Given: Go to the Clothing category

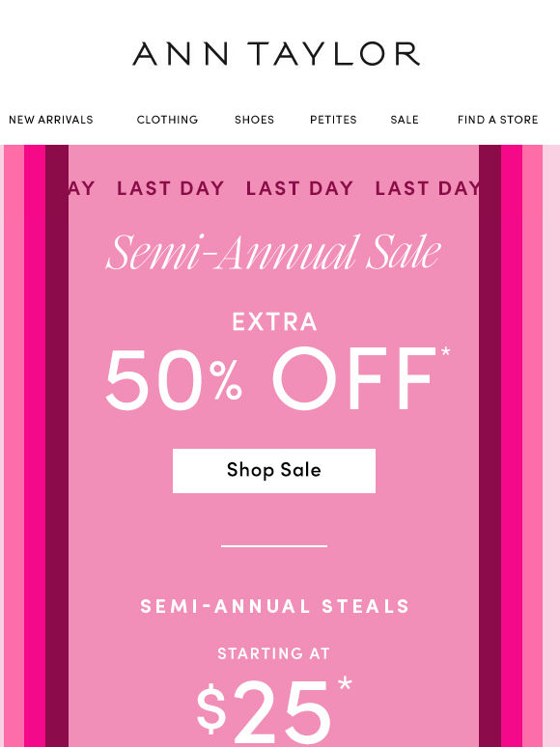Looking at the screenshot, I should (x=167, y=120).
